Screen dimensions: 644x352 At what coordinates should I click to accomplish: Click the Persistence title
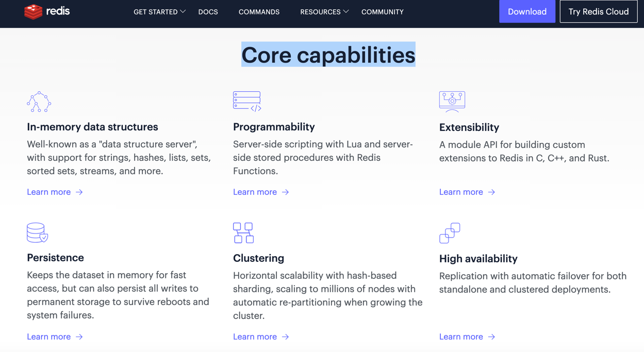point(55,258)
